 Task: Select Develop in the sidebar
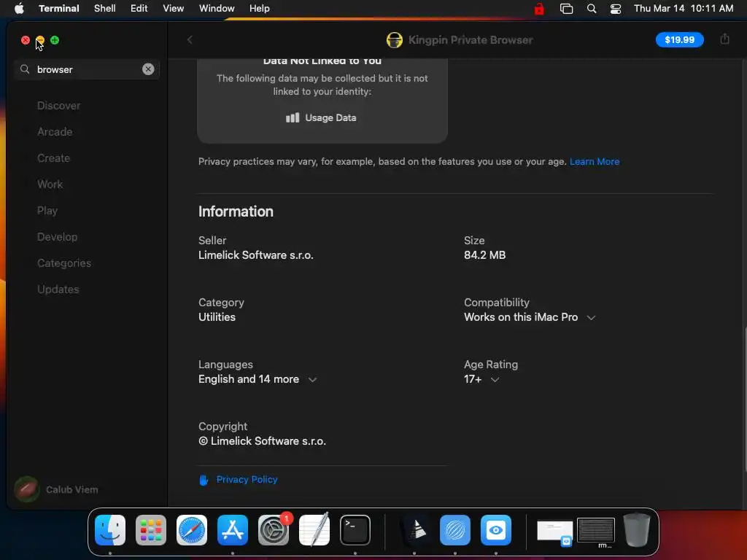(57, 237)
